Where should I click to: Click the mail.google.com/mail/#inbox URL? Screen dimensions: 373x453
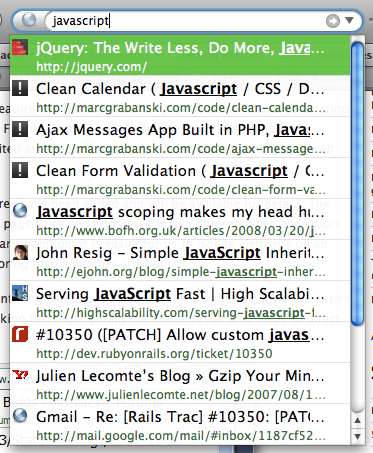coord(181,436)
